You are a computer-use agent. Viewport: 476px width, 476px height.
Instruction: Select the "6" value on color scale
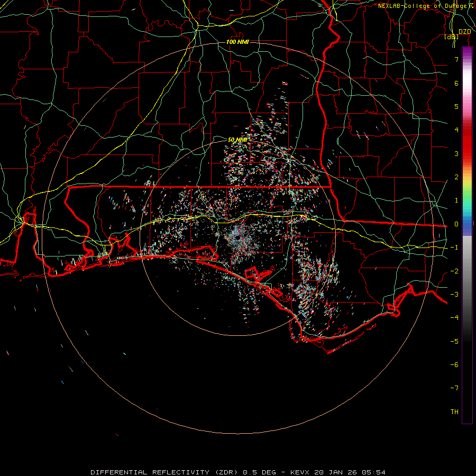click(456, 83)
